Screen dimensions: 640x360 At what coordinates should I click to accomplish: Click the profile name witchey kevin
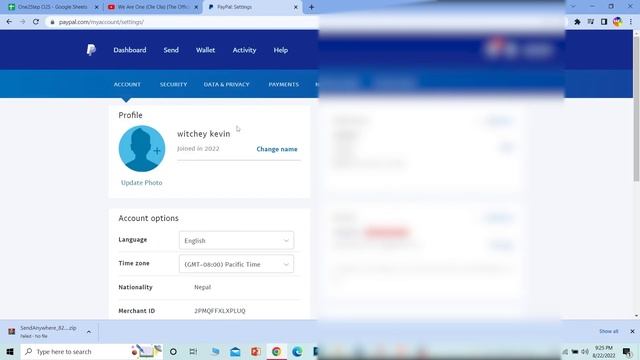click(203, 133)
